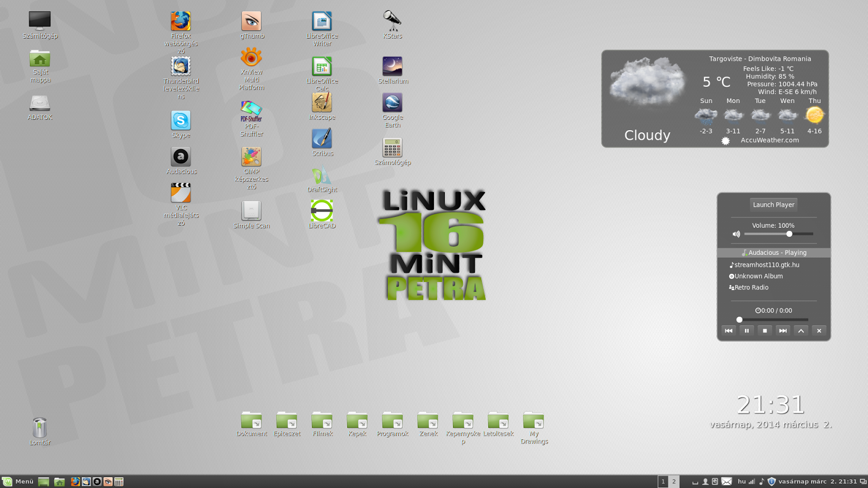This screenshot has height=488, width=868.
Task: Click the track position seek slider
Action: point(774,320)
